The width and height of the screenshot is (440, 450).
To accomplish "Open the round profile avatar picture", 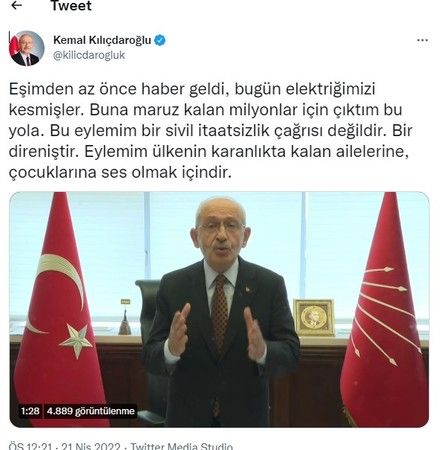I will [27, 48].
